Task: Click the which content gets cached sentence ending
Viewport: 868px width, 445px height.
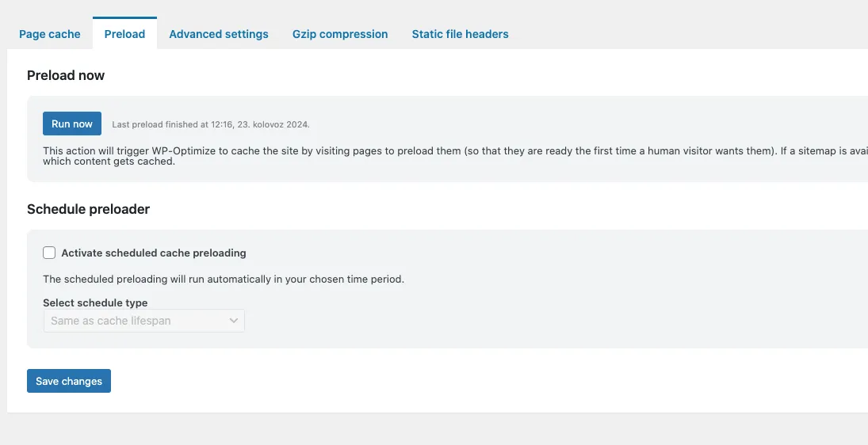Action: (x=109, y=162)
